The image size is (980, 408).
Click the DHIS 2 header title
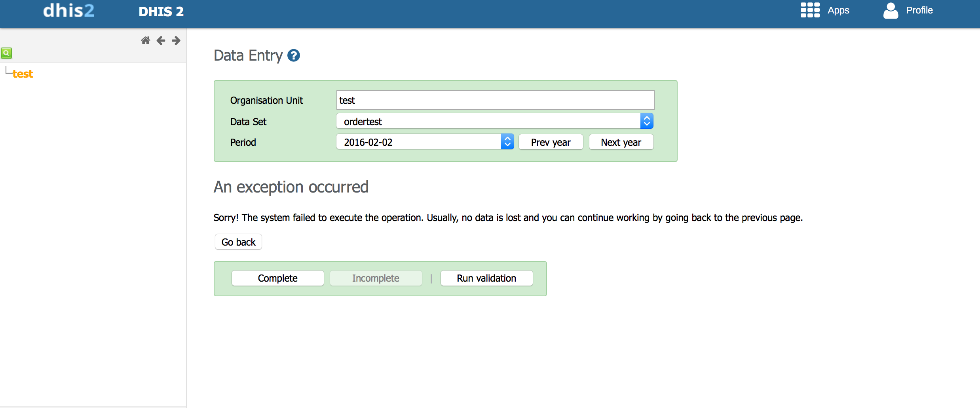161,11
